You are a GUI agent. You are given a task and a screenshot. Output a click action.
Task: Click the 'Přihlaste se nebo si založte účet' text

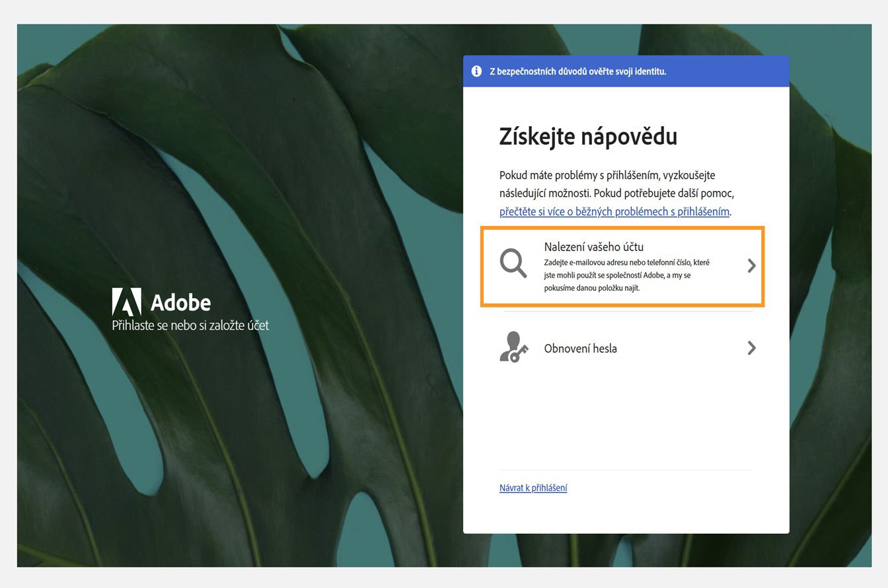190,325
